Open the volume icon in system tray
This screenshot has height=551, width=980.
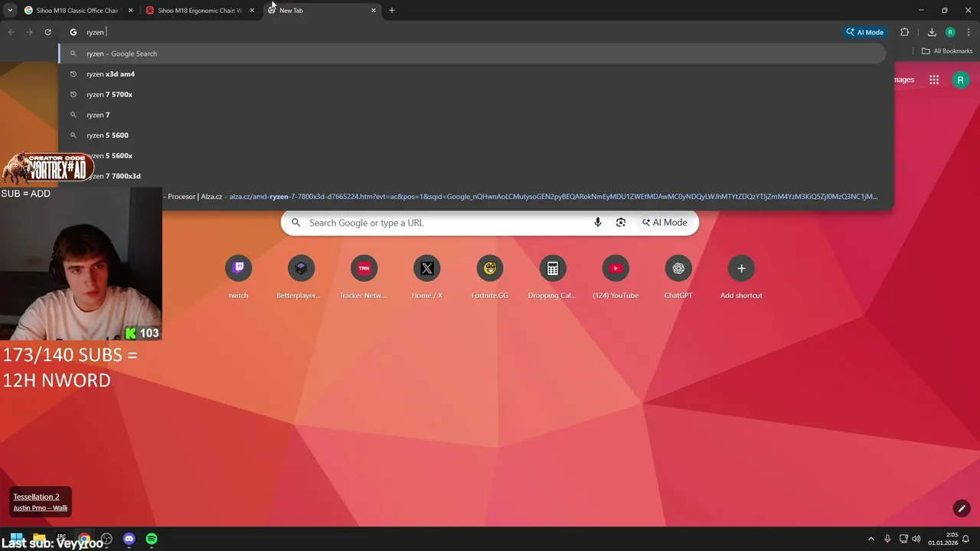tap(916, 539)
